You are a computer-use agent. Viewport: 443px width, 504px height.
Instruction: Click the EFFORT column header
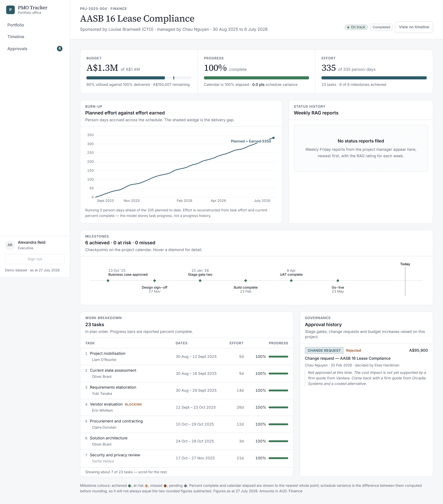[x=236, y=343]
